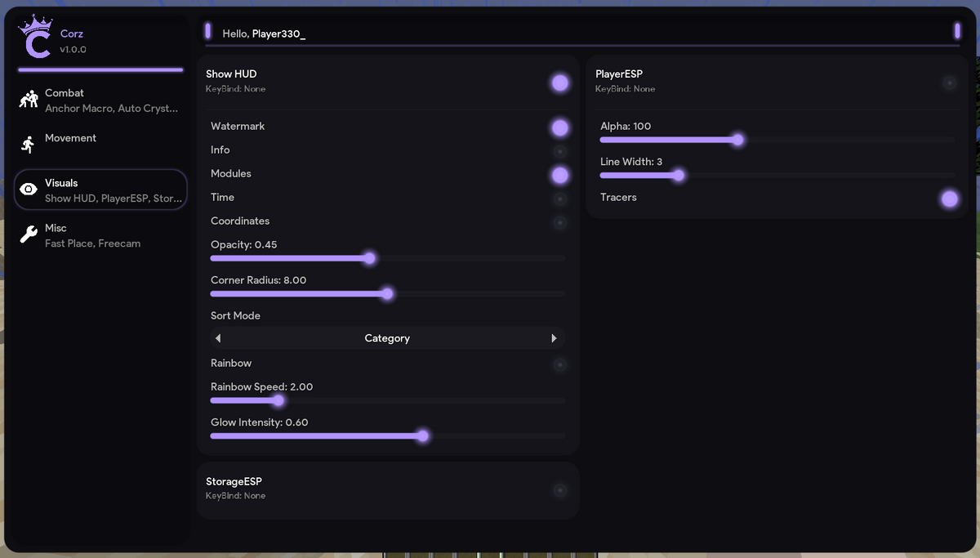Switch Sort Mode to previous option
980x558 pixels.
(x=218, y=338)
